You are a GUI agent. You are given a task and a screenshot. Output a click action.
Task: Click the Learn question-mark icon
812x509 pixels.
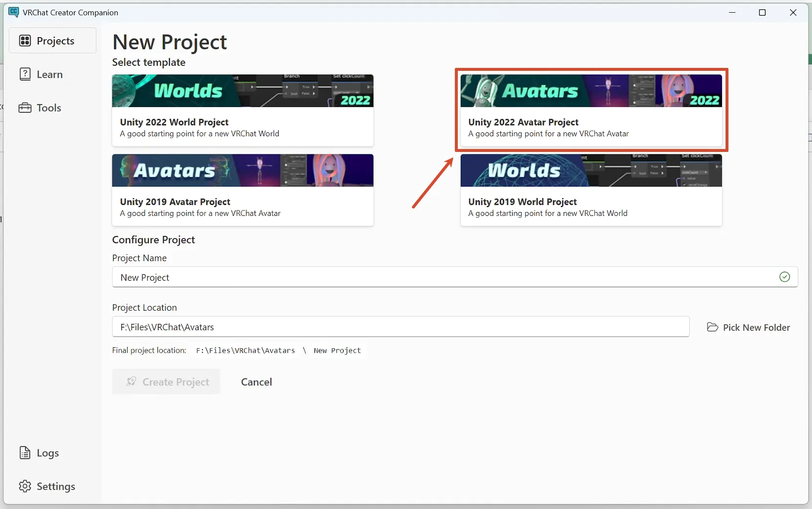pos(25,74)
